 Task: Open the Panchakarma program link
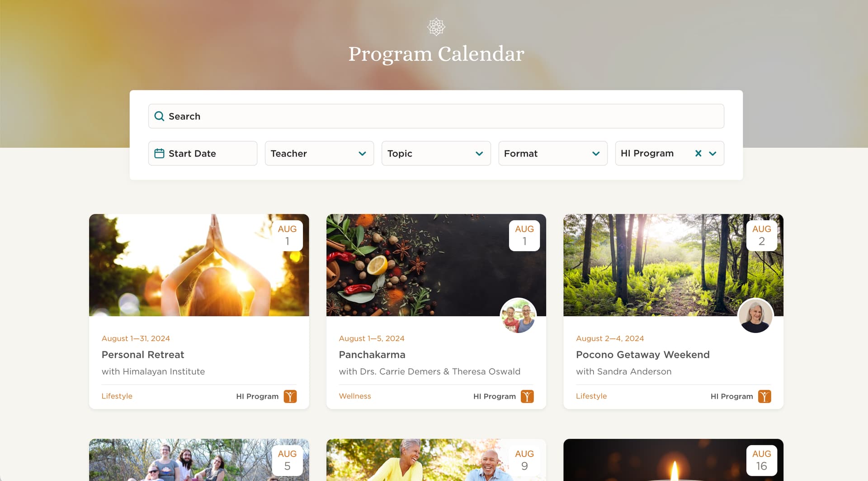pyautogui.click(x=372, y=355)
